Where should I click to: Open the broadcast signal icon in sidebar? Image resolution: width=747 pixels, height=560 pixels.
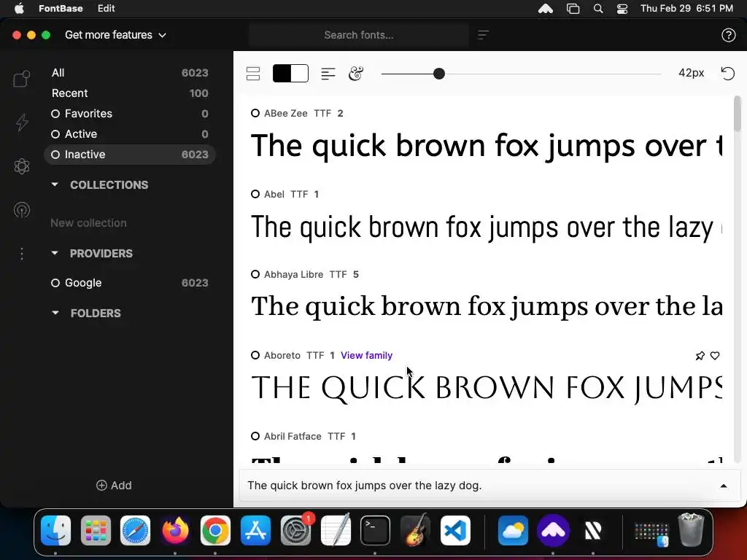(x=22, y=210)
